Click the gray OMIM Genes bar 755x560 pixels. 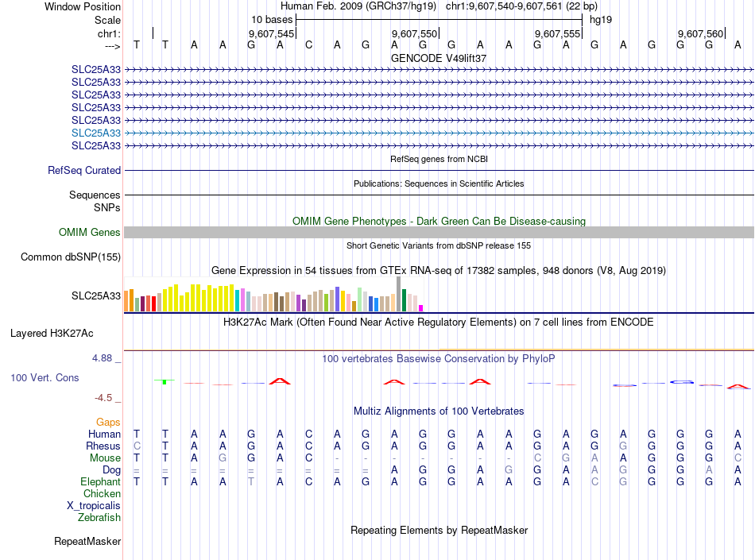pyautogui.click(x=439, y=233)
